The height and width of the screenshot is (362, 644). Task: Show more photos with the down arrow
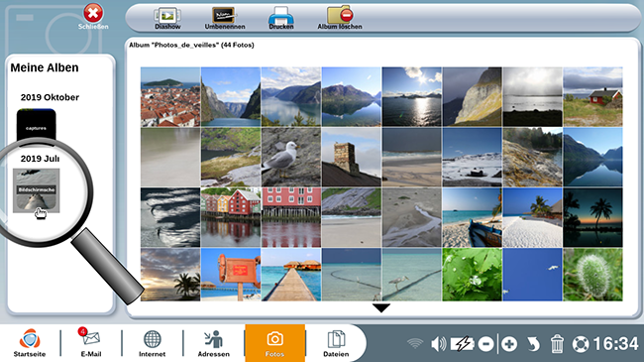(381, 307)
